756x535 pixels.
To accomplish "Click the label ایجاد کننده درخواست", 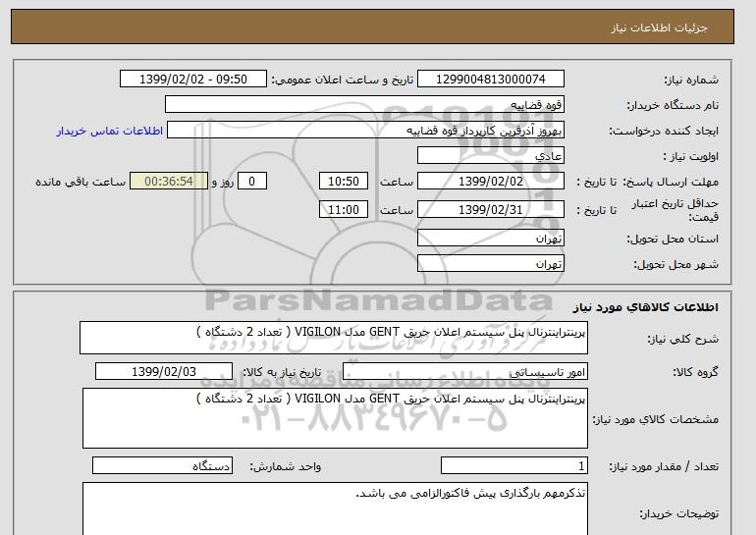I will point(664,132).
